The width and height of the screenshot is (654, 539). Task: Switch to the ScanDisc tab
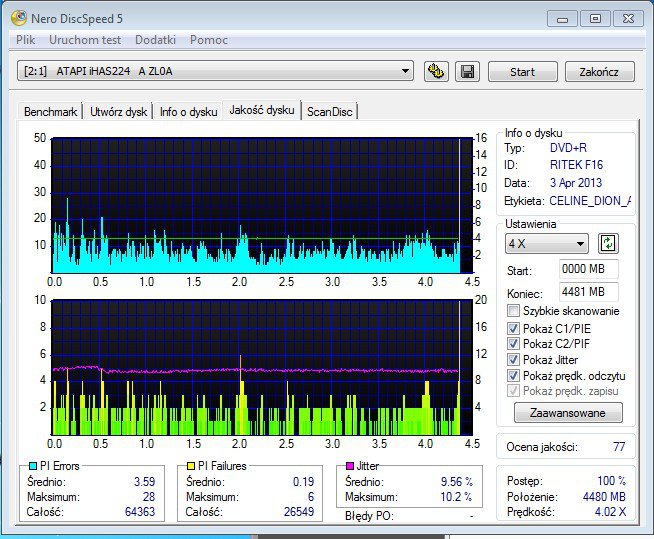(330, 112)
